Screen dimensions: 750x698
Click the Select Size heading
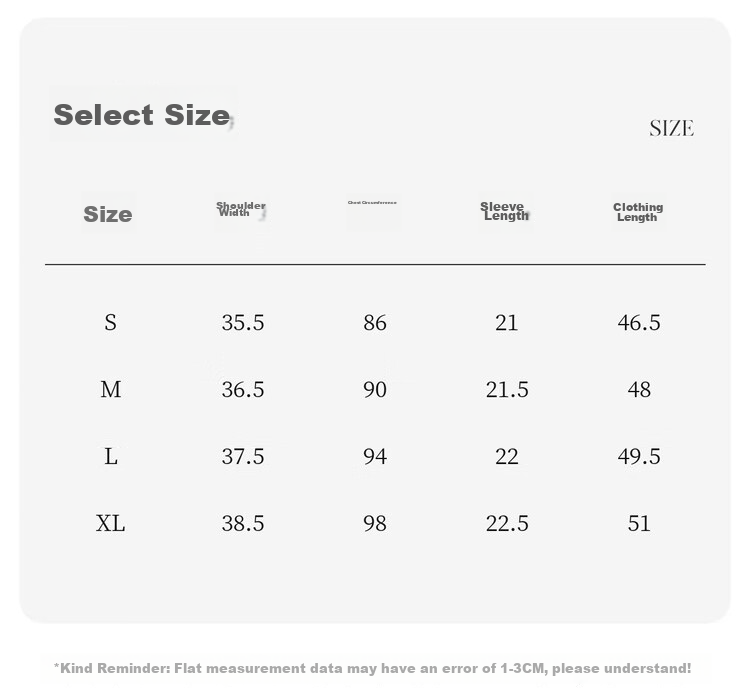pyautogui.click(x=142, y=115)
